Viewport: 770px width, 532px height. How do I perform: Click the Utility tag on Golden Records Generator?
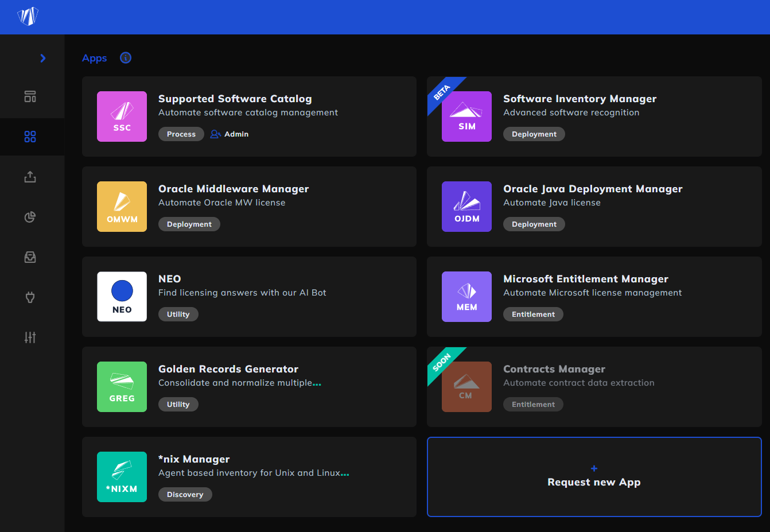[178, 405]
